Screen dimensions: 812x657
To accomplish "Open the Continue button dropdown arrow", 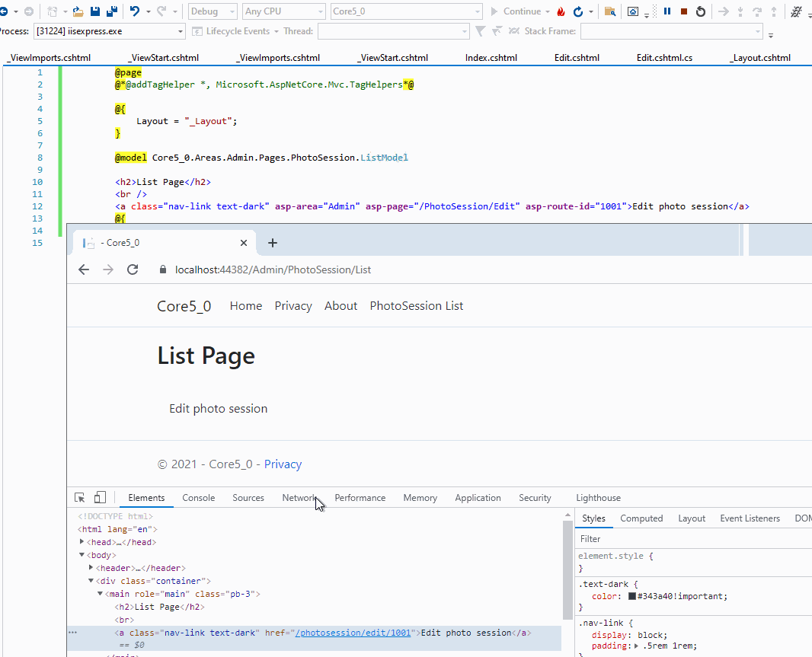I will pyautogui.click(x=548, y=11).
